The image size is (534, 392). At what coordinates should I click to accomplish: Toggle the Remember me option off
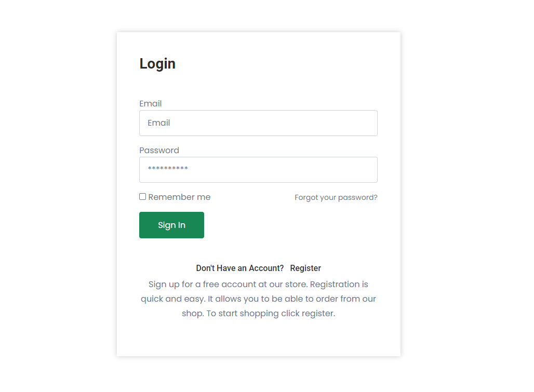(x=142, y=196)
